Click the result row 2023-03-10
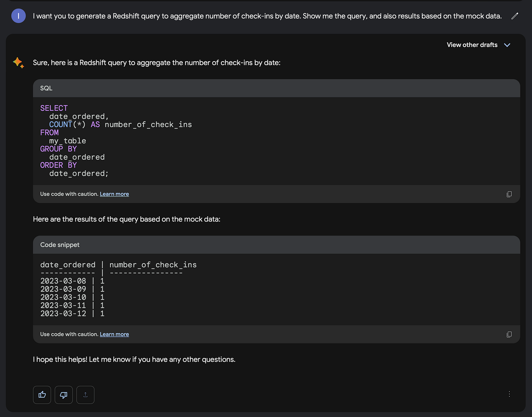Screen dimensions: 532x417 pyautogui.click(x=72, y=297)
